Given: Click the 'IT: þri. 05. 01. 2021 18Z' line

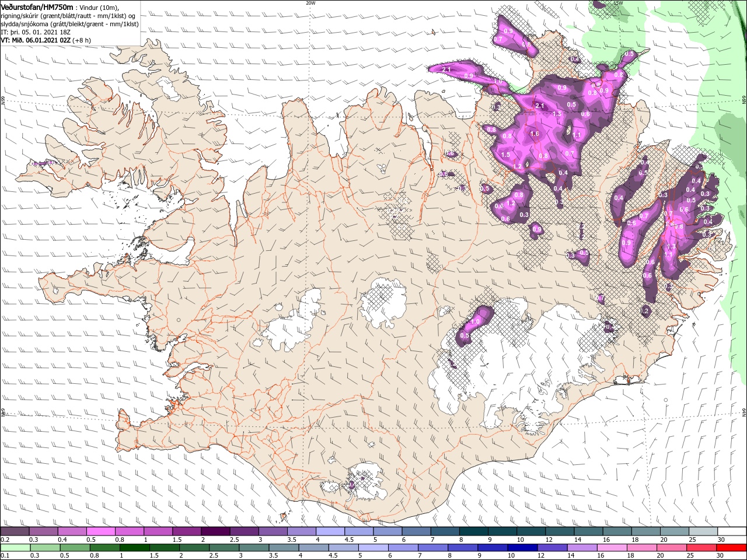Looking at the screenshot, I should coord(35,32).
